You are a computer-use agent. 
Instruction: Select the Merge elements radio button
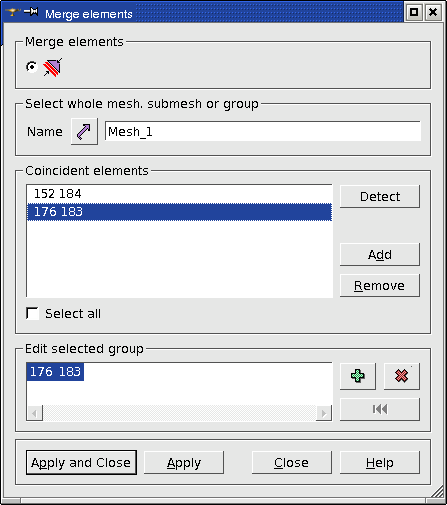(x=32, y=67)
